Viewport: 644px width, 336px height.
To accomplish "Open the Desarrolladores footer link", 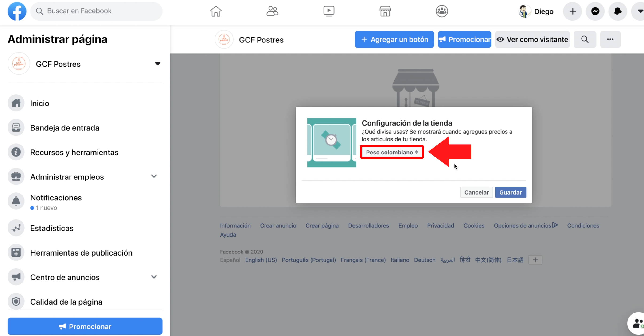I will click(x=368, y=225).
